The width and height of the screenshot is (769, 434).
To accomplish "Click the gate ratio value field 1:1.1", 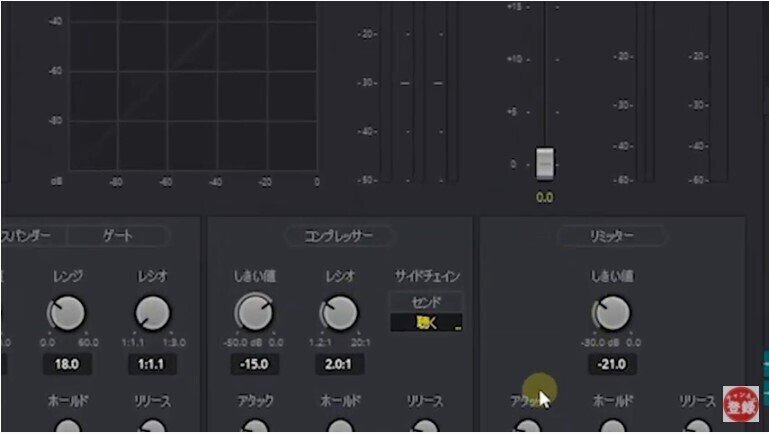I will click(152, 364).
